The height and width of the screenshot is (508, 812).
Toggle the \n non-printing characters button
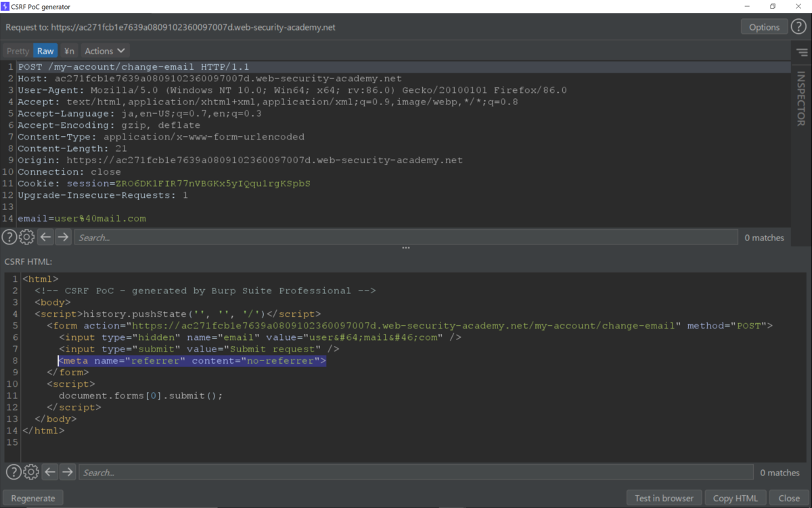69,51
